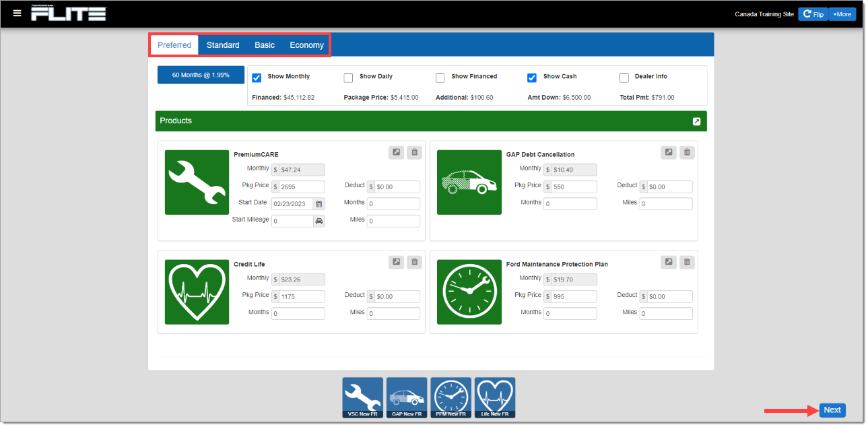This screenshot has width=868, height=427.
Task: Click the Credit Life Months field
Action: tap(298, 314)
